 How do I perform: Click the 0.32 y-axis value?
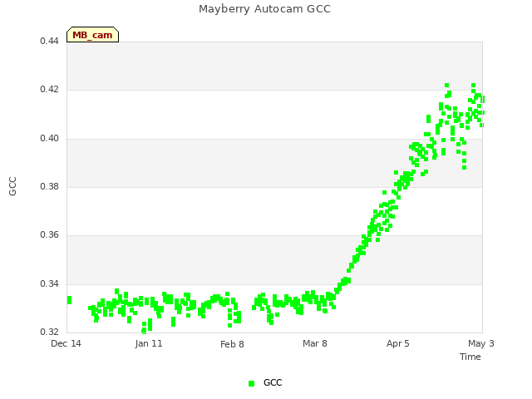click(49, 332)
